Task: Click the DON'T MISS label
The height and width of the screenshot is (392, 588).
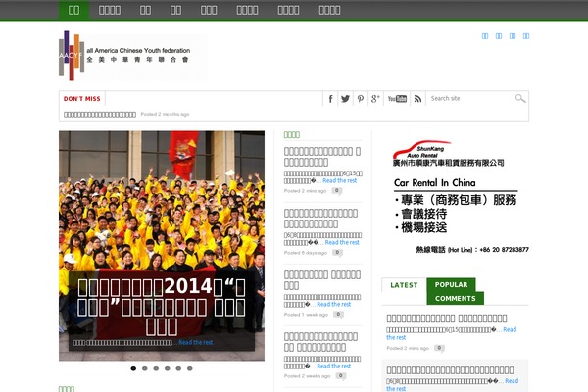Action: click(81, 99)
